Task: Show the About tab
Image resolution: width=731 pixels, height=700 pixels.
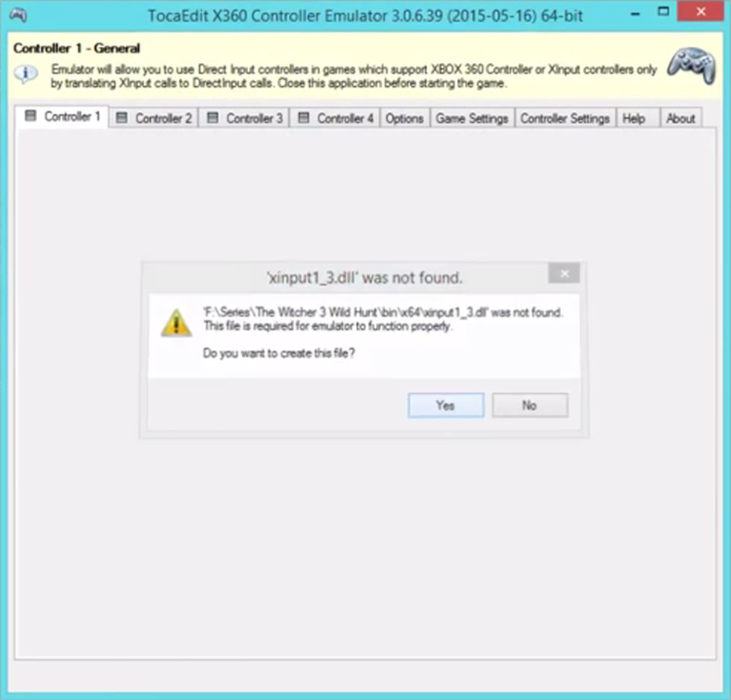Action: 680,118
